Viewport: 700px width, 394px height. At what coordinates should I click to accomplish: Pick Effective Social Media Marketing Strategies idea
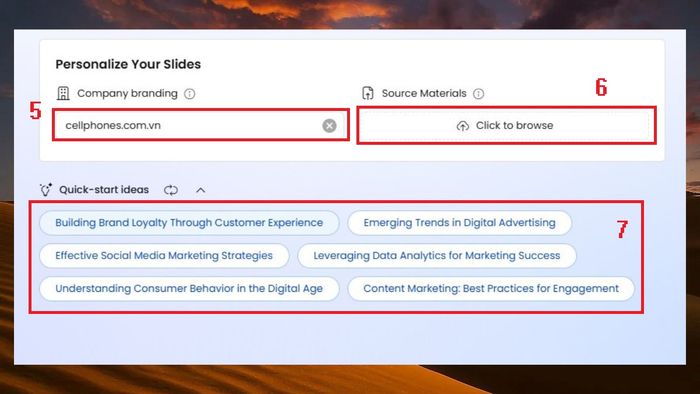click(164, 256)
